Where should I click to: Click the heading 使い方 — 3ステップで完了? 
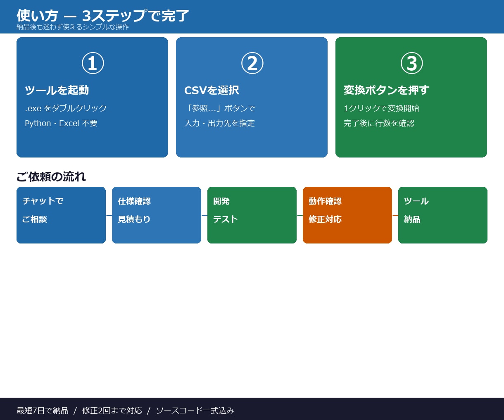click(103, 16)
